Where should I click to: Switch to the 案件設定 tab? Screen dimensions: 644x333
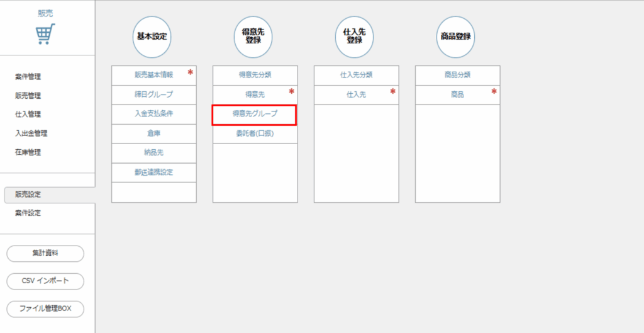[28, 213]
